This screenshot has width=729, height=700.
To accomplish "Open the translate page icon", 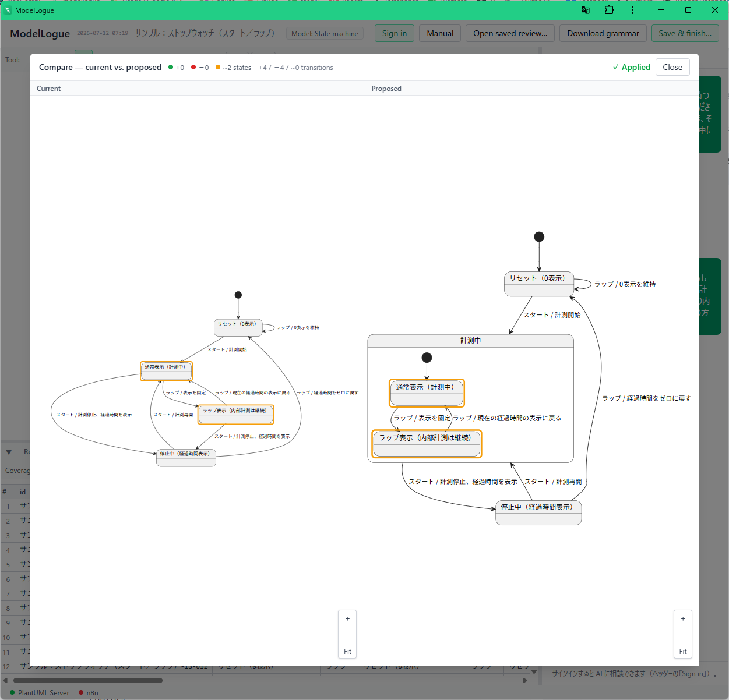I will tap(586, 10).
